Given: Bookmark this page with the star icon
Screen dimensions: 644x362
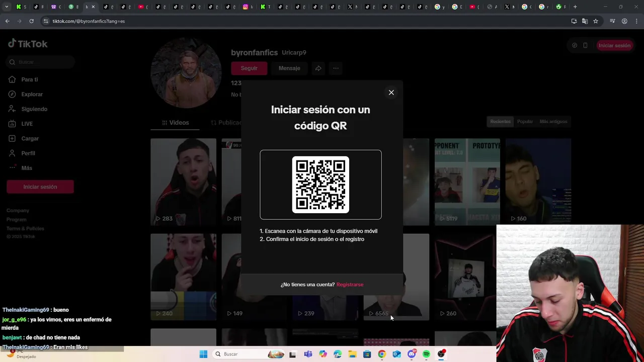Looking at the screenshot, I should coord(596,21).
